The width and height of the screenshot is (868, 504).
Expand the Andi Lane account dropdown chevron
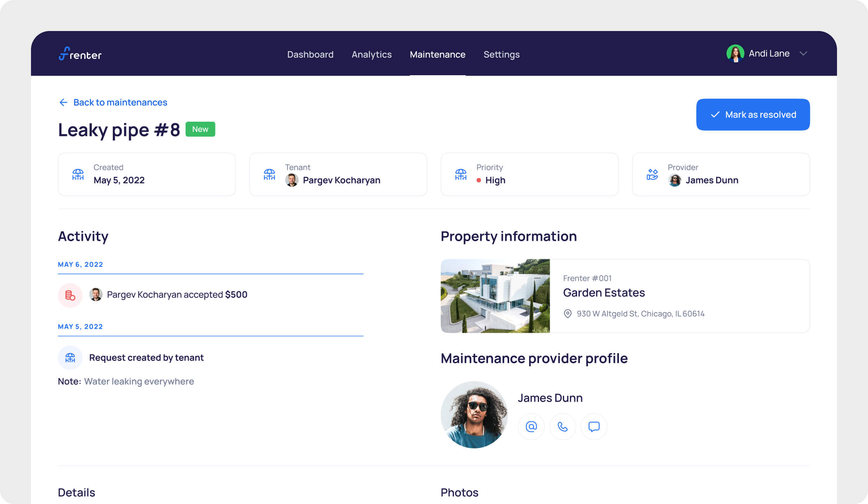coord(803,54)
